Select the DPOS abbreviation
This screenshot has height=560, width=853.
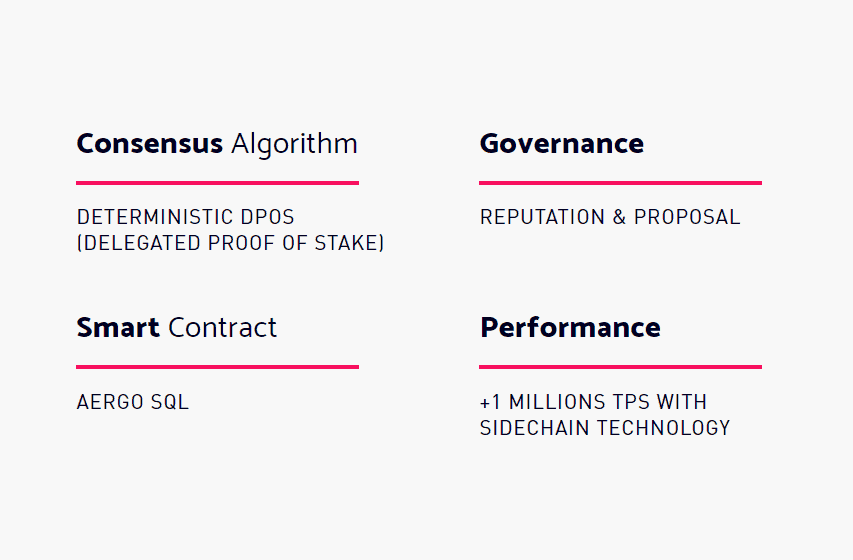267,217
